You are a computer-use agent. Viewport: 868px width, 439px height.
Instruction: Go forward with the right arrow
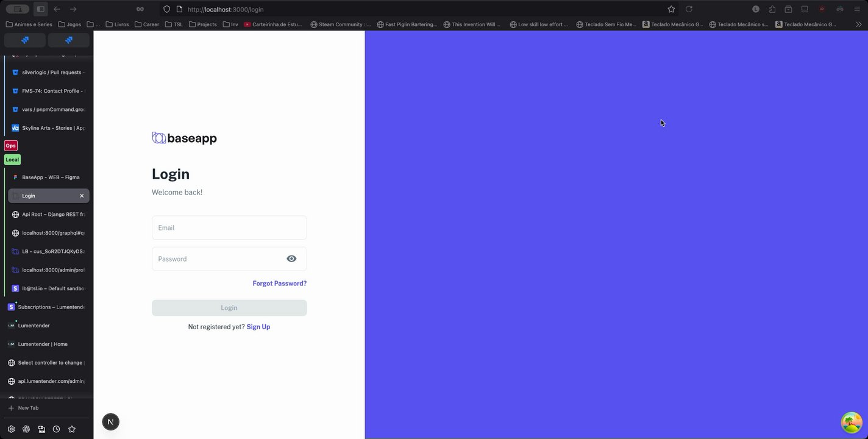pos(73,9)
